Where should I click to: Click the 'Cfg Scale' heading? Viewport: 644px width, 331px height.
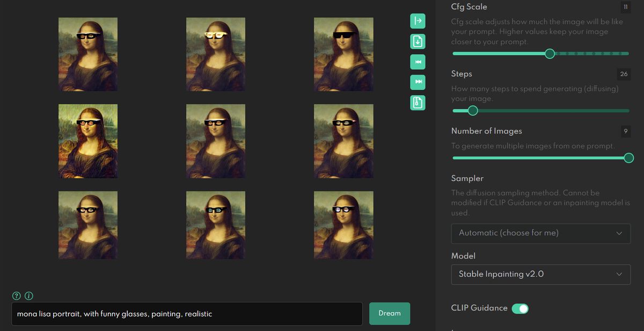coord(469,7)
